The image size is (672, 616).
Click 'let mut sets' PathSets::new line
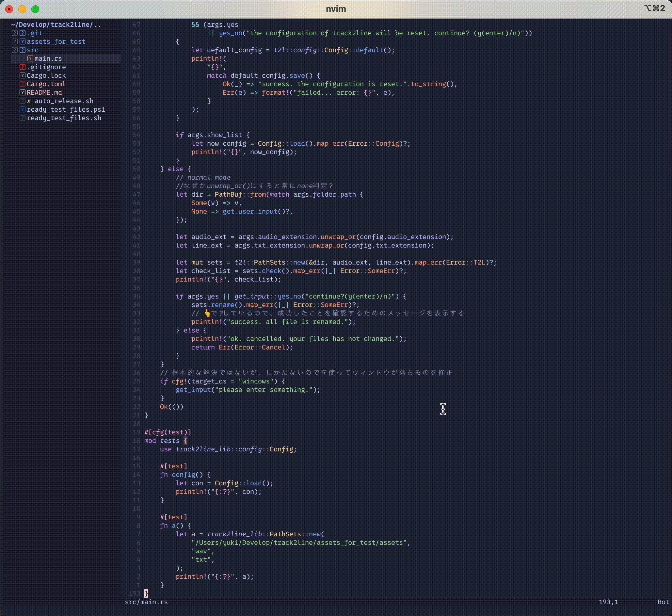(336, 263)
